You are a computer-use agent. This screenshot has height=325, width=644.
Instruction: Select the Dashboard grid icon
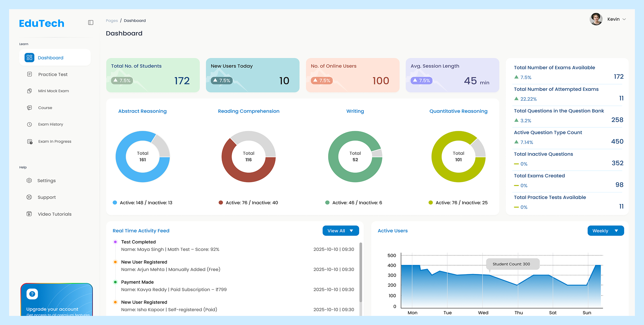tap(30, 57)
